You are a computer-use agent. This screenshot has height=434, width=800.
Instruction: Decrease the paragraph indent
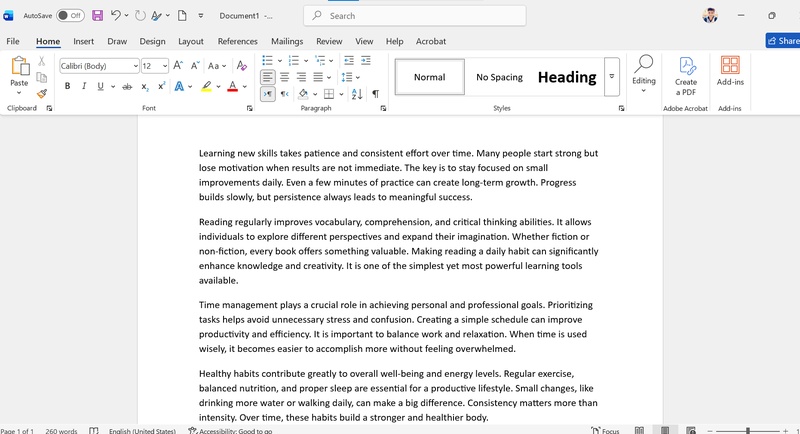349,61
